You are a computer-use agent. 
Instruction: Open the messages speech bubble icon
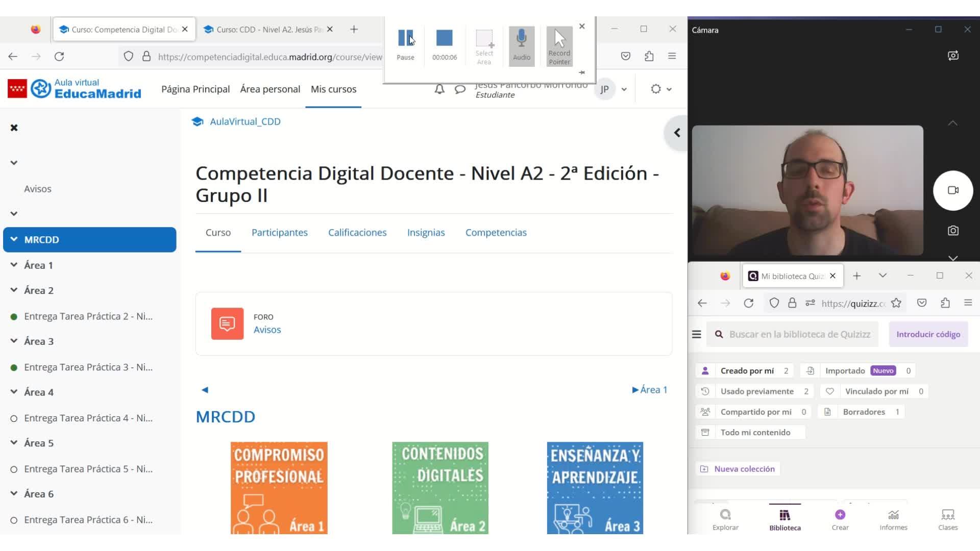pos(460,89)
